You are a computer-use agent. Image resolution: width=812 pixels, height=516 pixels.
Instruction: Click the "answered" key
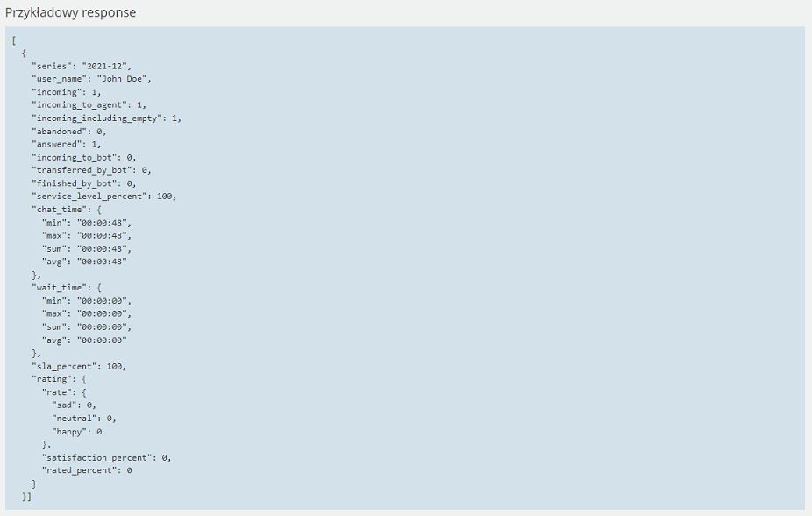click(x=57, y=145)
